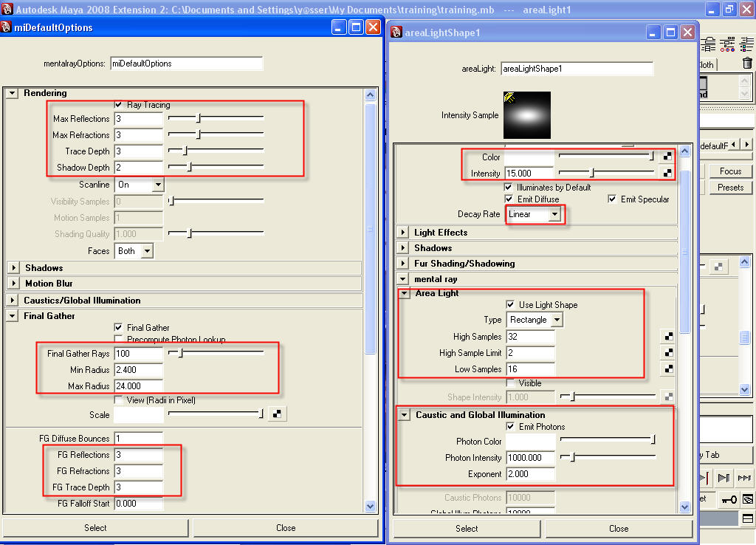
Task: Expand Shadows section in miDefaultOptions
Action: (14, 267)
